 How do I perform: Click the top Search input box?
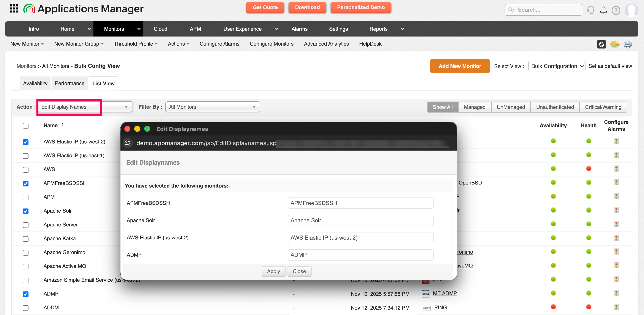click(543, 10)
